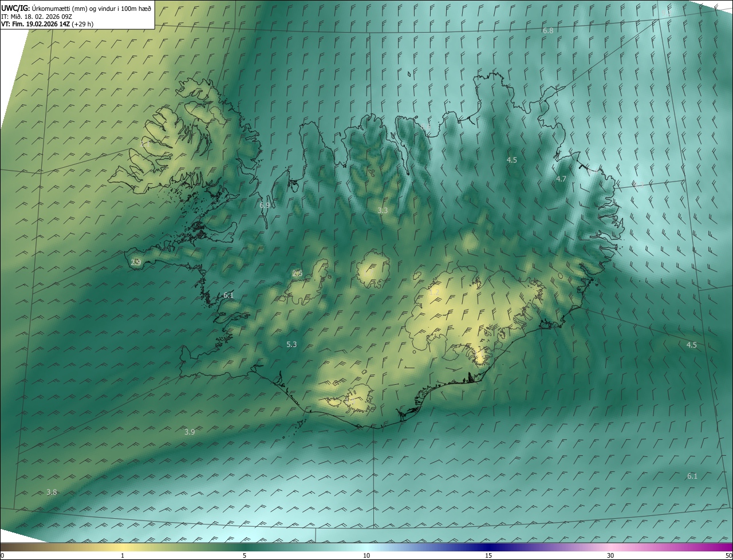
Task: Click the 2.5 value by the western glacier
Action: pos(297,273)
